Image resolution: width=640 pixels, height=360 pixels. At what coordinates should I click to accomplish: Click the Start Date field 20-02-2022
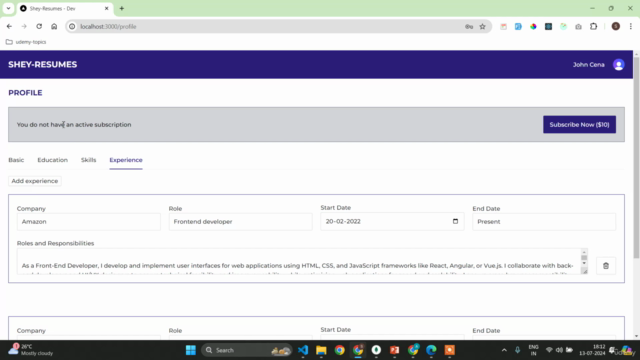point(392,221)
